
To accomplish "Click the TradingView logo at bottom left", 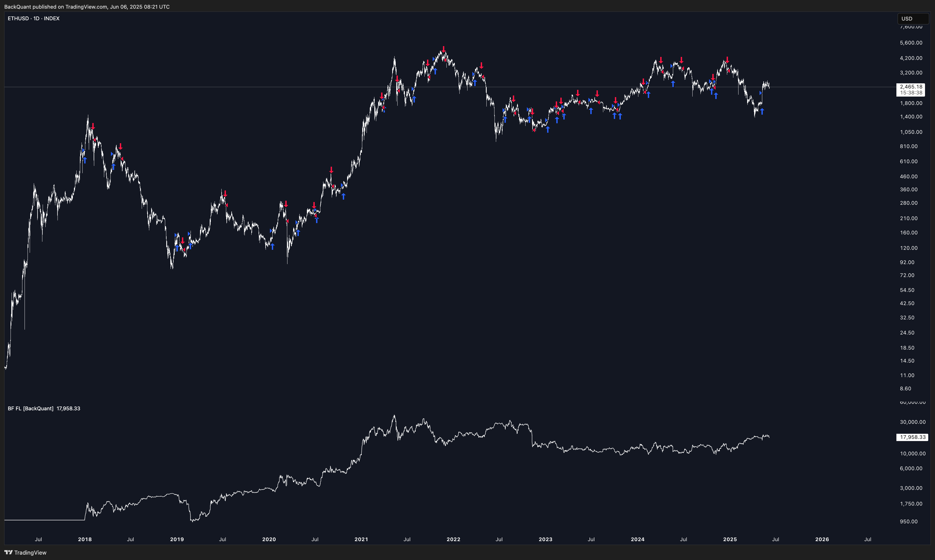I will point(25,552).
